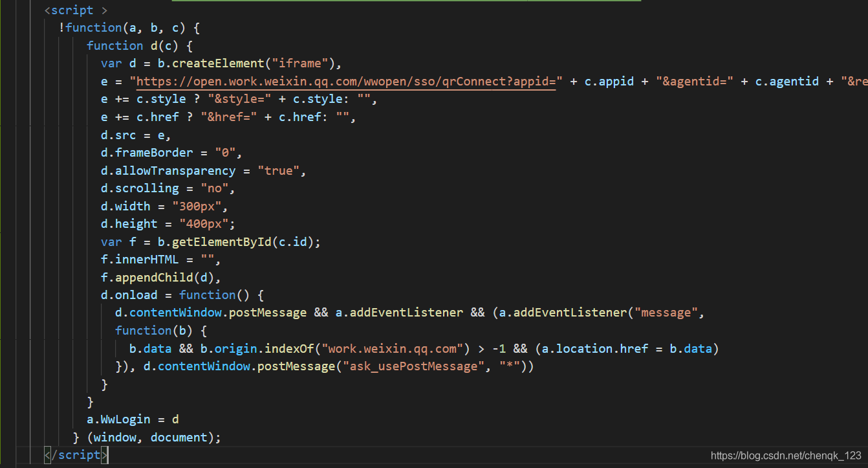Select the "iframe" string literal
This screenshot has height=468, width=868.
tap(300, 63)
